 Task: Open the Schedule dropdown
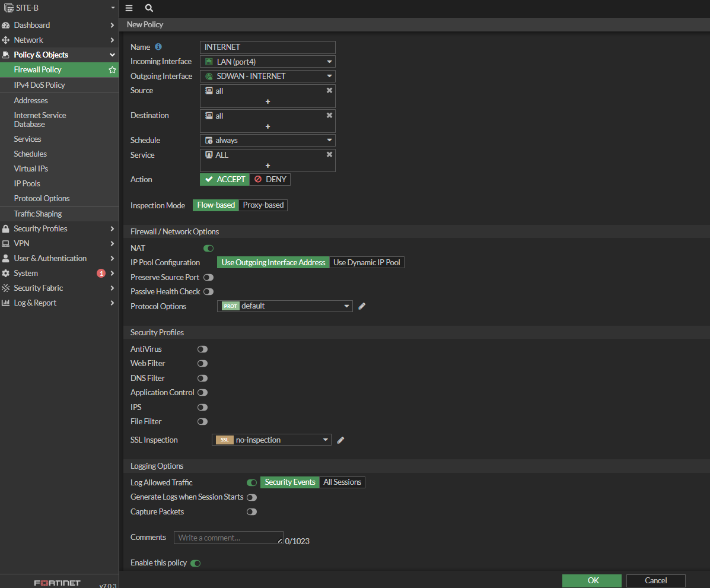(x=268, y=141)
